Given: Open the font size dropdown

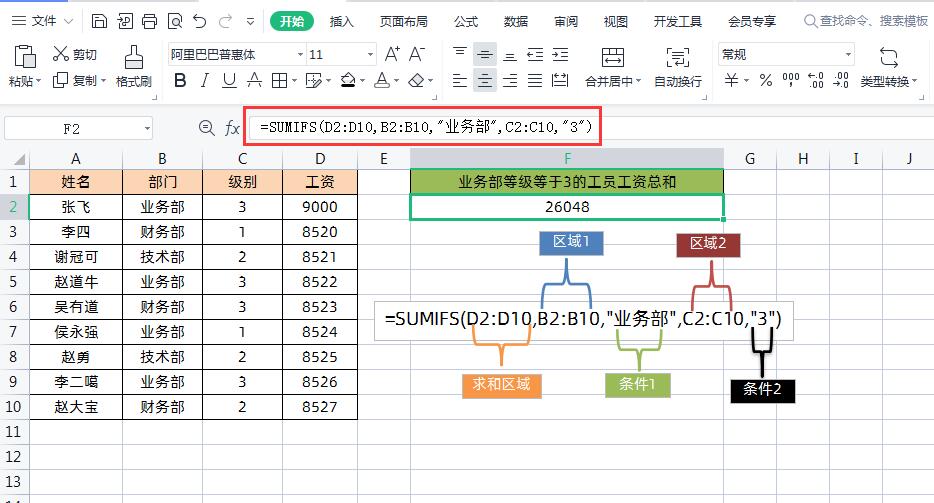Looking at the screenshot, I should point(371,54).
